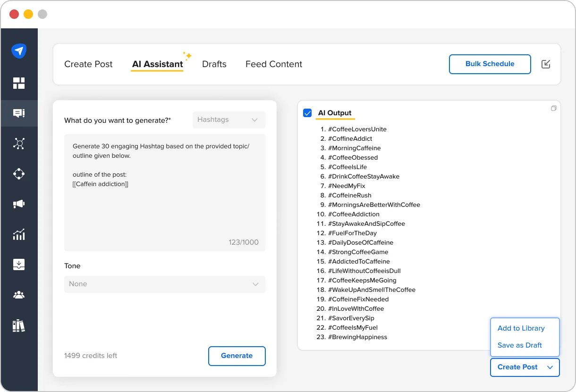This screenshot has width=576, height=392.
Task: Click hashtag #CoffeeAddiction
Action: tap(354, 214)
